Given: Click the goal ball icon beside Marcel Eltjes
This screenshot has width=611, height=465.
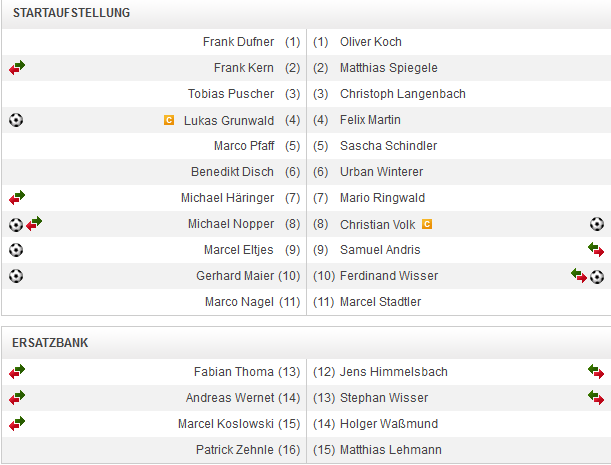Looking at the screenshot, I should coord(16,250).
